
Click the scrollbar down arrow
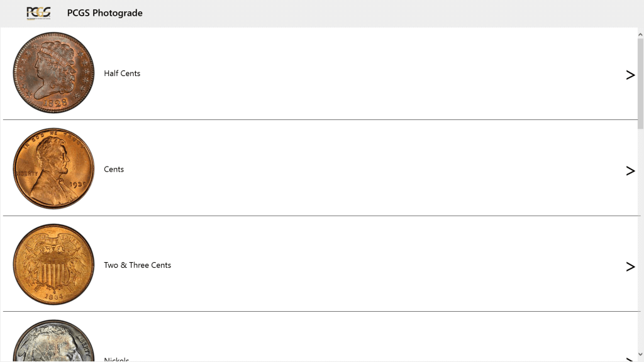641,354
